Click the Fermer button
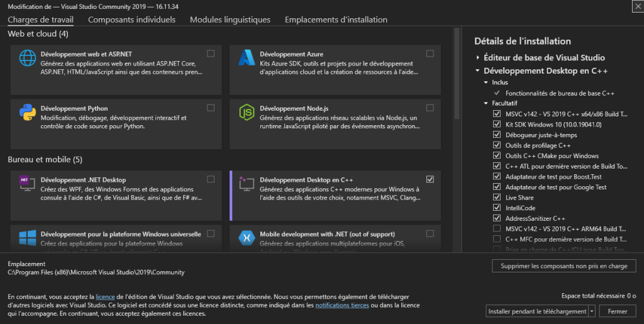Screen dimensions: 644x324 (618, 311)
